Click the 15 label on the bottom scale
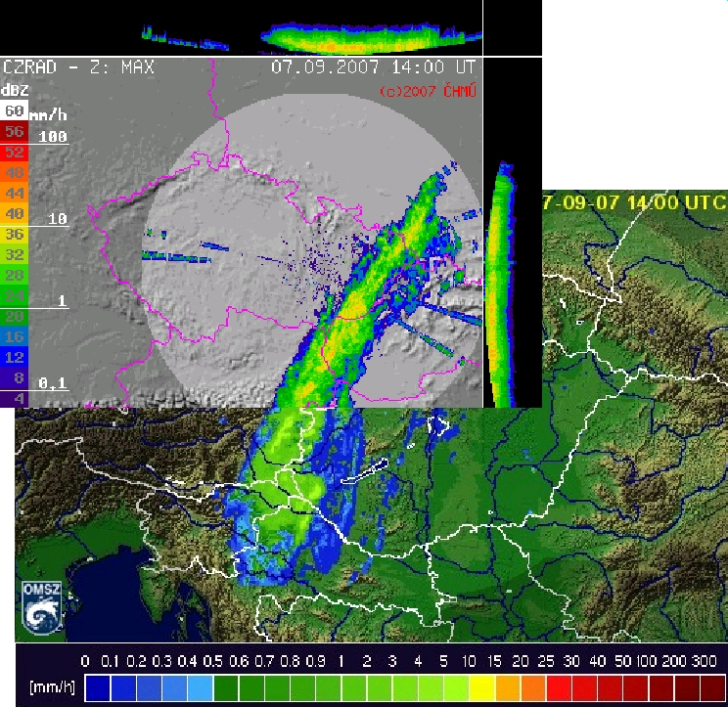728x707 pixels. coord(494,661)
